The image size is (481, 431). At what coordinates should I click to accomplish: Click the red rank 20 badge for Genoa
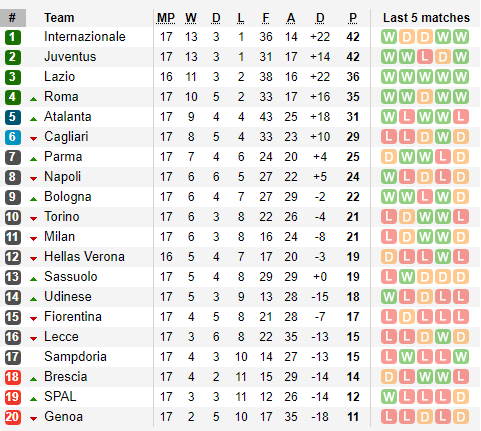pyautogui.click(x=13, y=417)
